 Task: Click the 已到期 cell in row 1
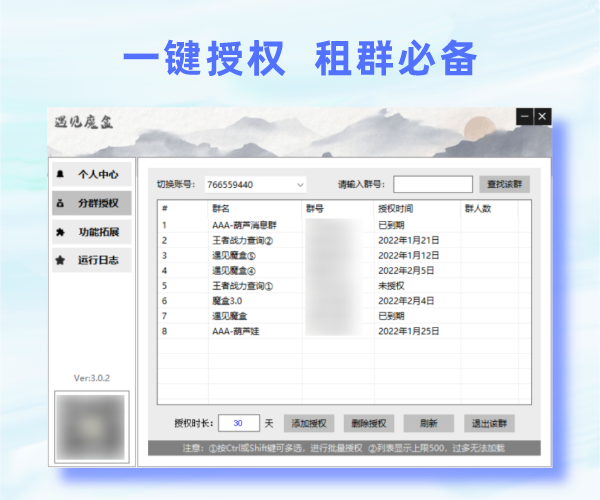[x=391, y=225]
